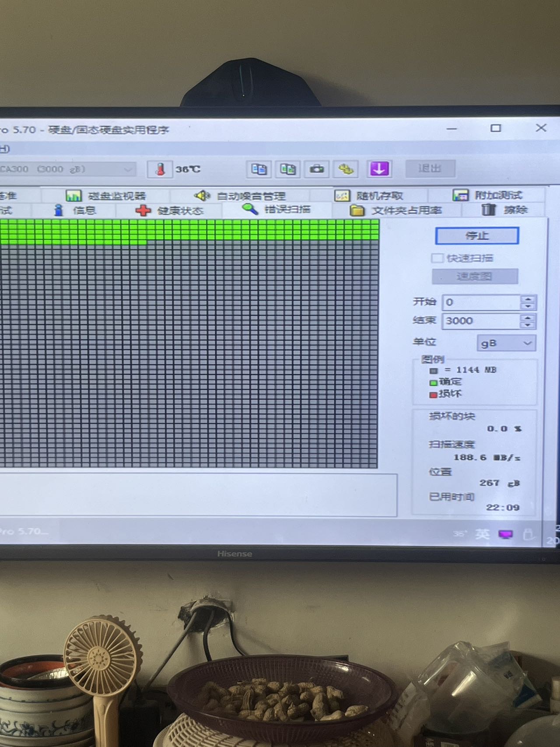
Task: Click the 36℃ temperature reading
Action: coord(188,169)
